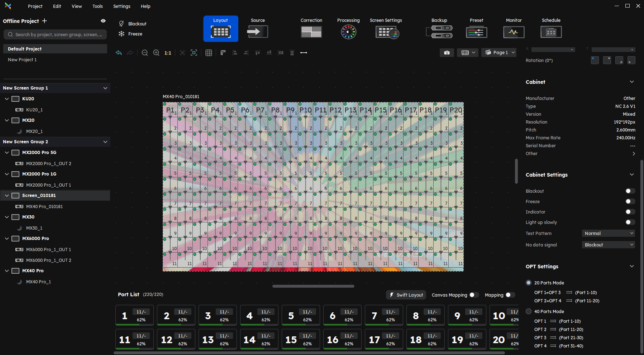Open the Test Pattern dropdown
The height and width of the screenshot is (355, 644).
tap(609, 233)
